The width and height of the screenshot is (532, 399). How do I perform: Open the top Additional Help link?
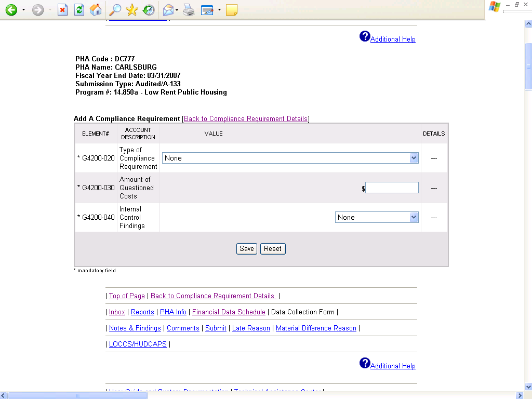(393, 39)
